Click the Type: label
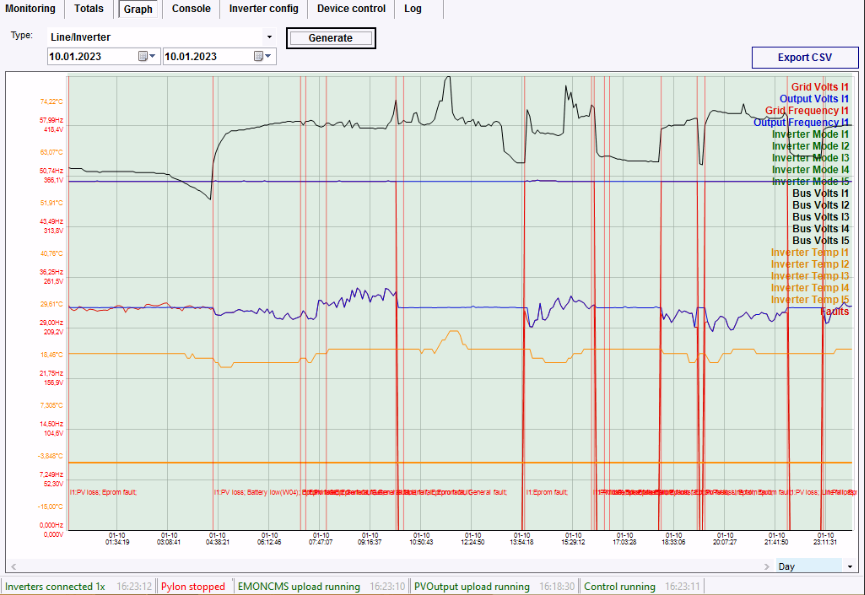Viewport: 865px width, 595px height. (x=22, y=35)
